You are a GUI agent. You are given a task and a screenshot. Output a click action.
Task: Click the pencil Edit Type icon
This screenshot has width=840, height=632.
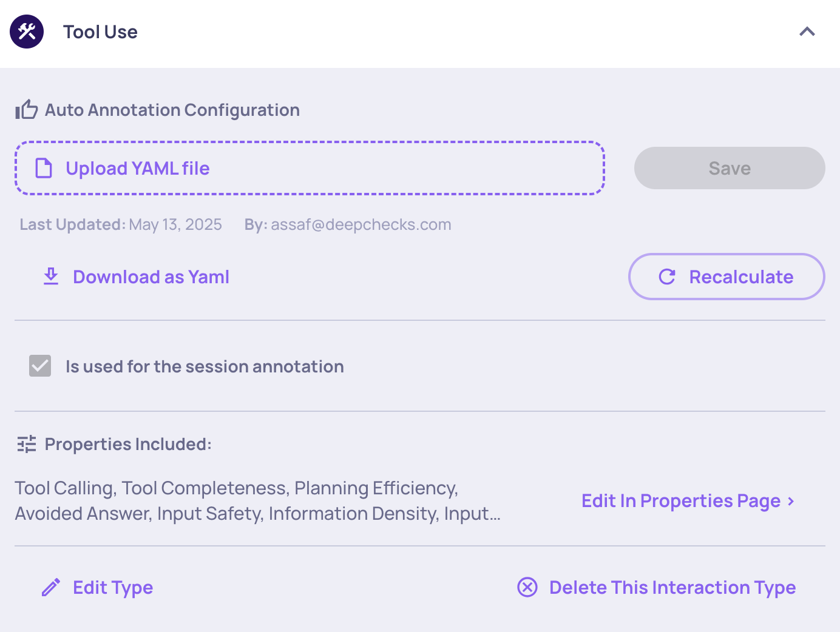(x=51, y=587)
